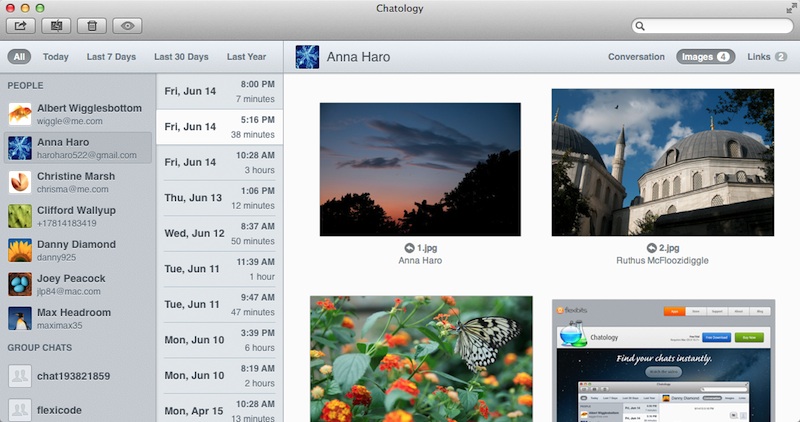The width and height of the screenshot is (800, 422).
Task: Click the magnifying glass search icon
Action: click(x=640, y=26)
